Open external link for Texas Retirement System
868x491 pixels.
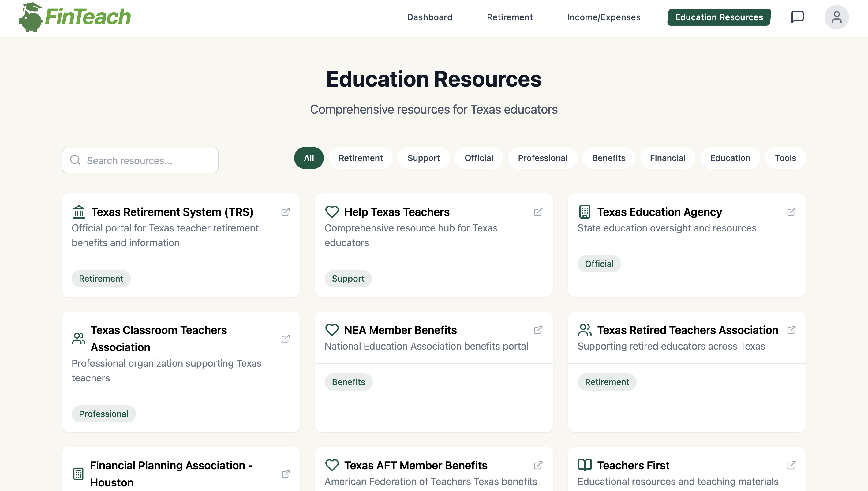(285, 212)
